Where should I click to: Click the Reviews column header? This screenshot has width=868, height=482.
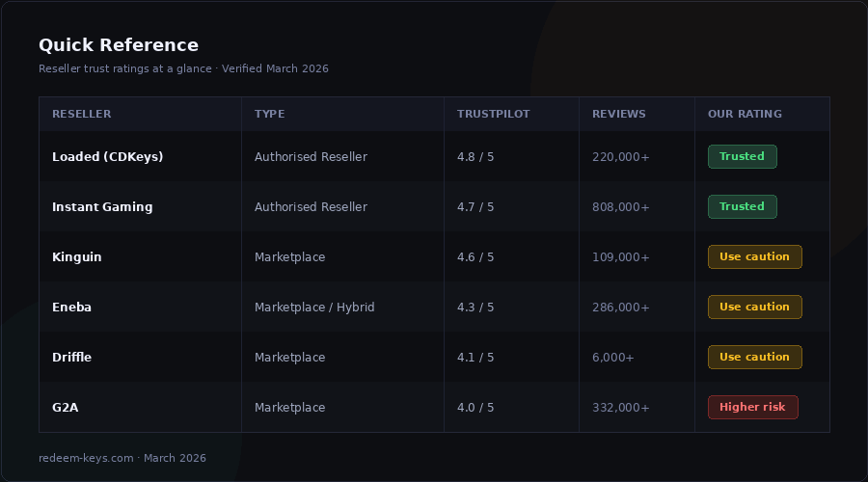pyautogui.click(x=618, y=114)
